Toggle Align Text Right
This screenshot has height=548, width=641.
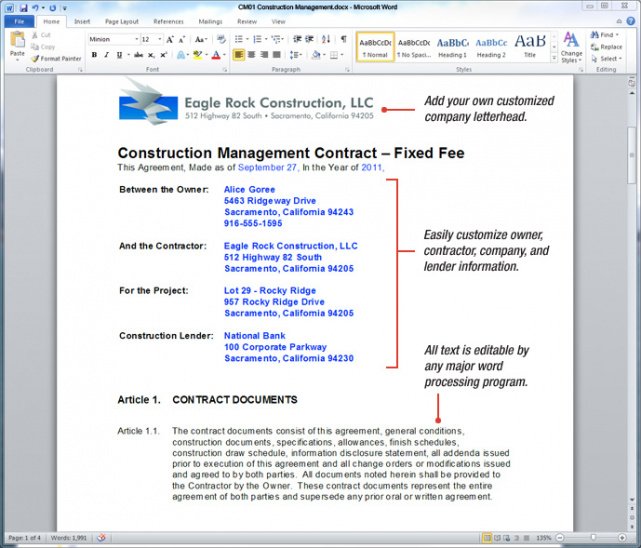(x=264, y=55)
